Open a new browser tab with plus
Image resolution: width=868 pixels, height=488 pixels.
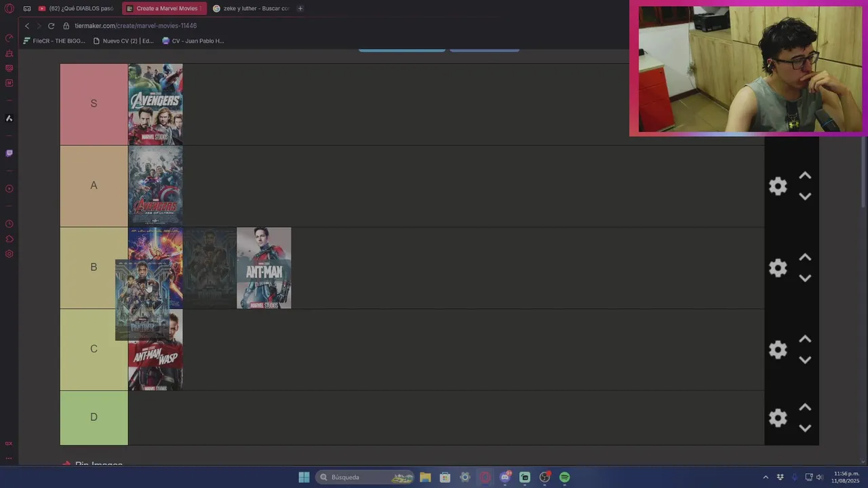pos(300,8)
